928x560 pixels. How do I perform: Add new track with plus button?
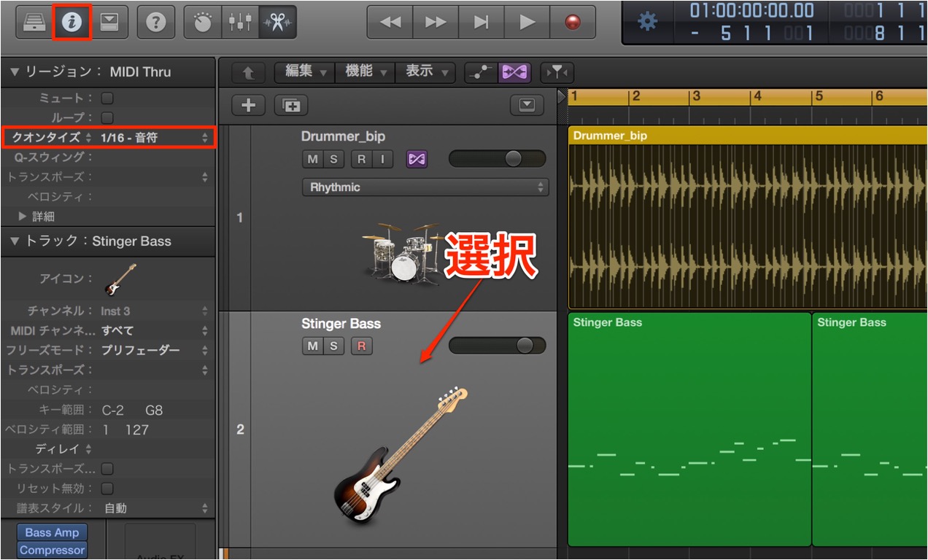click(248, 105)
